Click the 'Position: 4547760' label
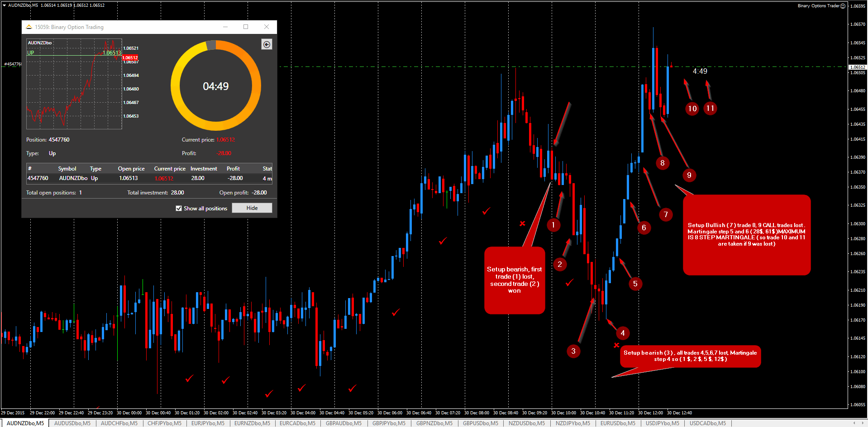 48,140
